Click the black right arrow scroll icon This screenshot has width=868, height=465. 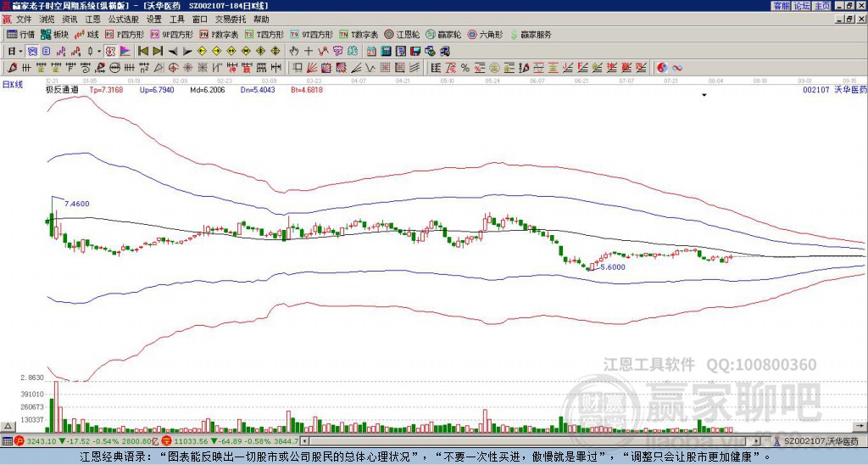(187, 52)
